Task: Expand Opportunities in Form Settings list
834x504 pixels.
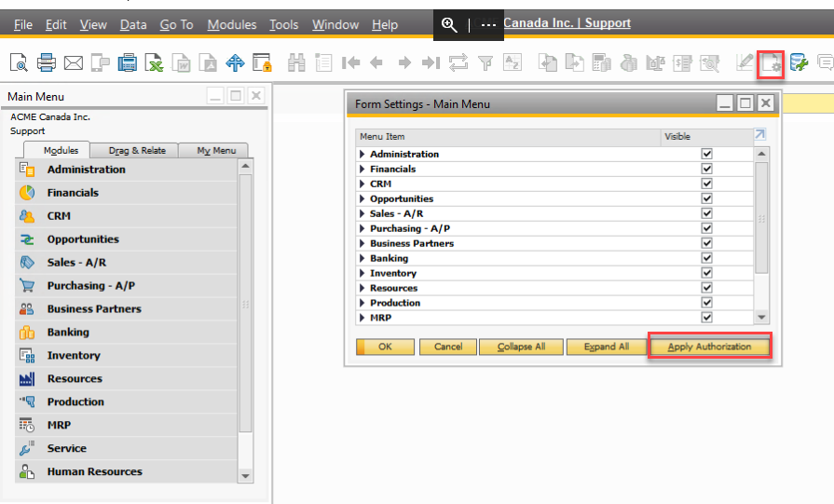Action: (362, 198)
